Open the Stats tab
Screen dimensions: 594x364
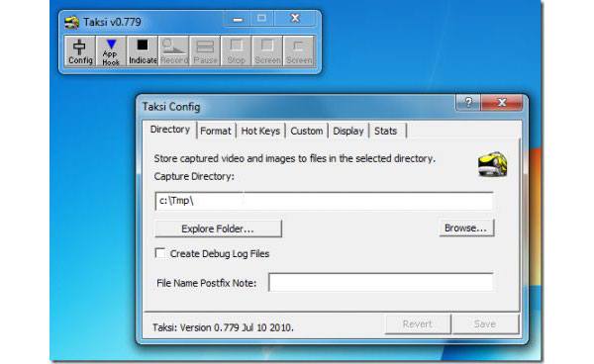pos(386,131)
